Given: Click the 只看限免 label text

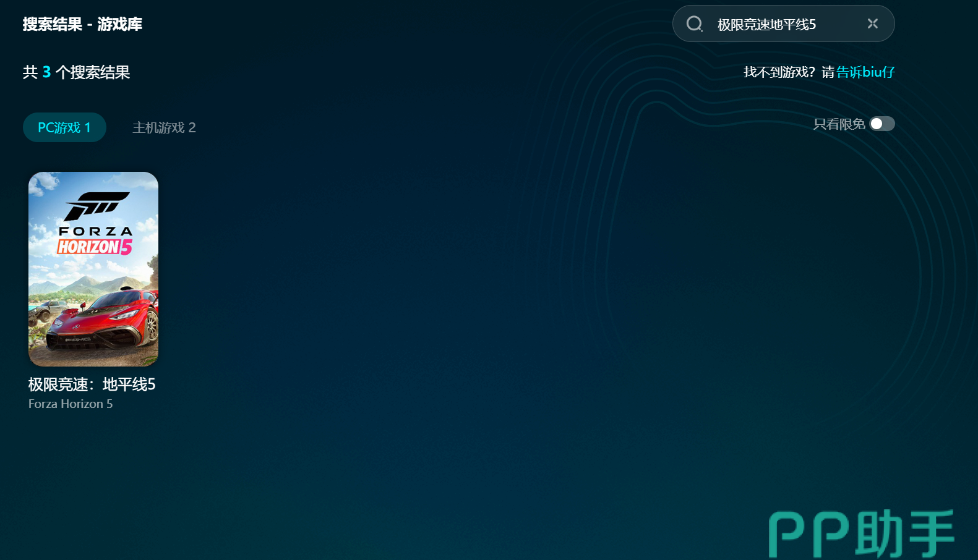Looking at the screenshot, I should [x=839, y=124].
